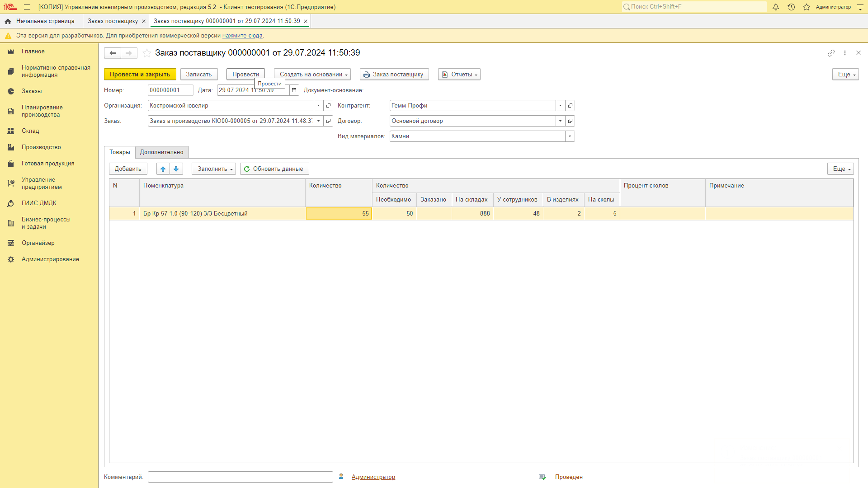The width and height of the screenshot is (868, 488).
Task: Click the Провести button
Action: tap(245, 75)
